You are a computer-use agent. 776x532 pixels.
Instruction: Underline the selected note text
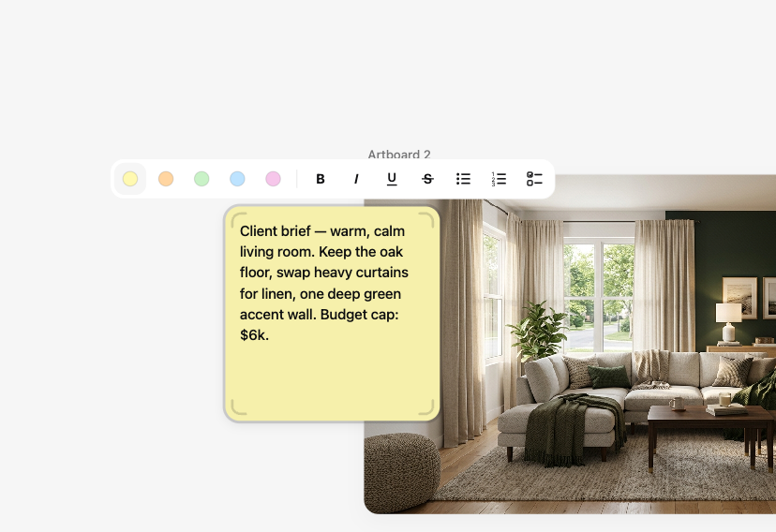tap(392, 179)
